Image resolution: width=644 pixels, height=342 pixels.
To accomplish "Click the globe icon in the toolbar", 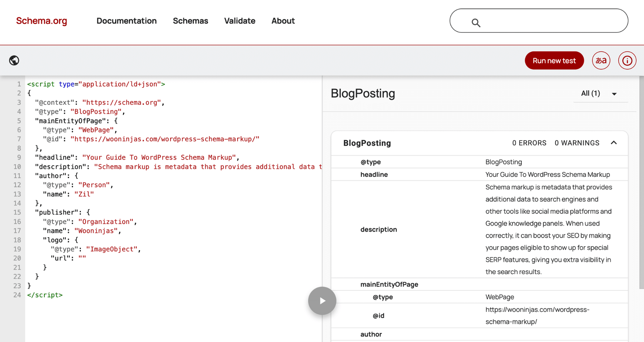I will point(14,60).
